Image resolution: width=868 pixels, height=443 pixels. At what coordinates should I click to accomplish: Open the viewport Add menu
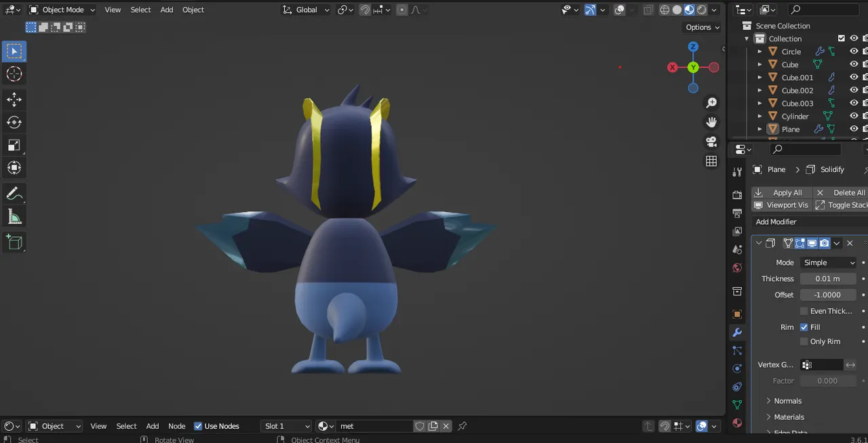click(x=167, y=9)
